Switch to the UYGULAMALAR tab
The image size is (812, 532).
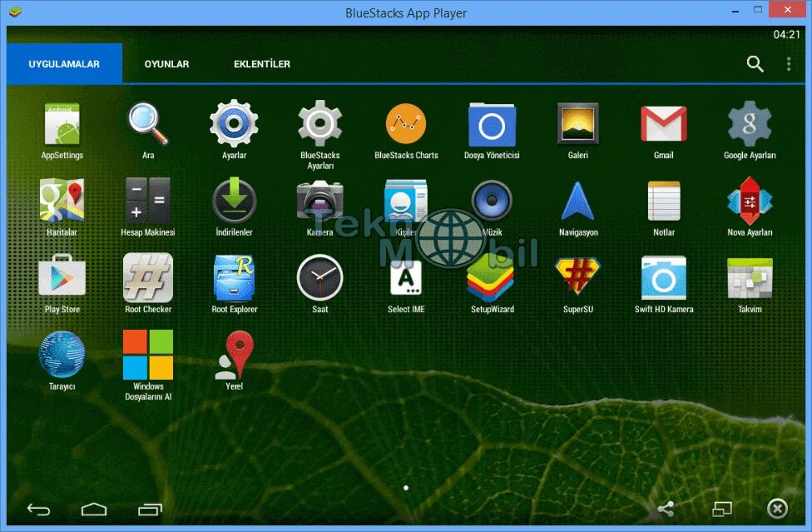click(x=64, y=64)
